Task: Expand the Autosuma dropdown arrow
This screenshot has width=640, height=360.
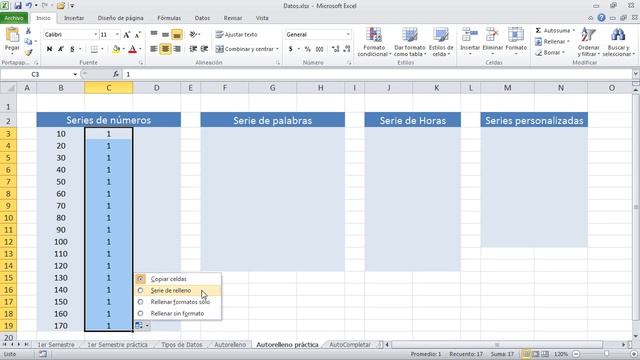Action: click(573, 31)
